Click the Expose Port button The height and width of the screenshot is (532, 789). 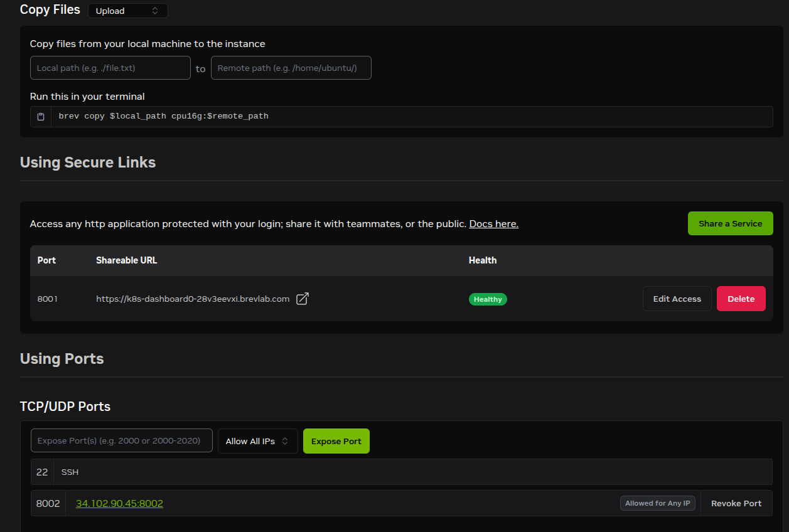point(336,441)
